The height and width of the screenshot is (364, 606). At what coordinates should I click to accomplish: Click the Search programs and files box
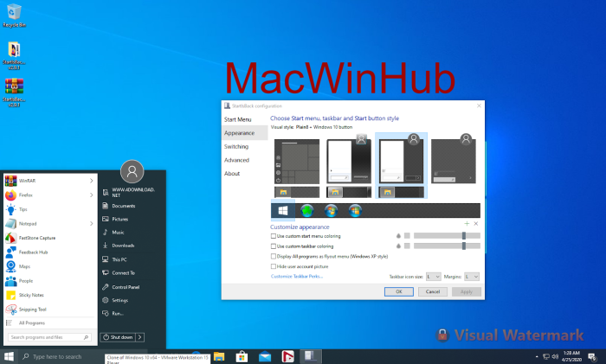[x=49, y=337]
